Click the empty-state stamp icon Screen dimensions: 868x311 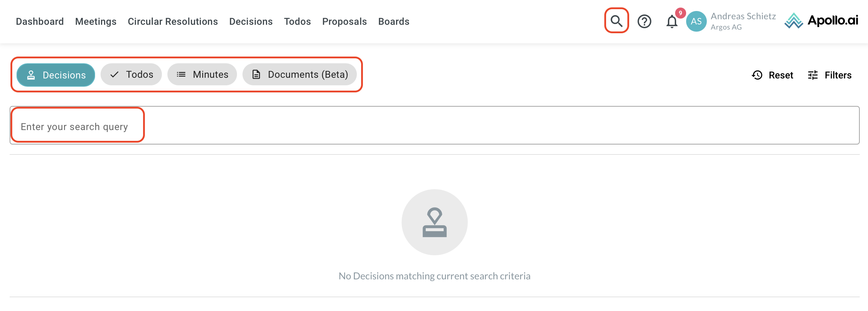pos(434,222)
